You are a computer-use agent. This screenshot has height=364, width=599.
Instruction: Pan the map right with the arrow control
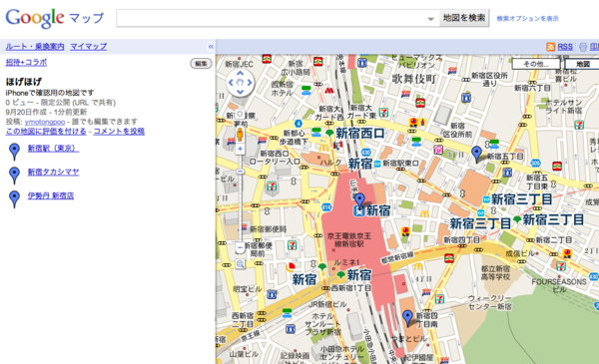pyautogui.click(x=250, y=83)
